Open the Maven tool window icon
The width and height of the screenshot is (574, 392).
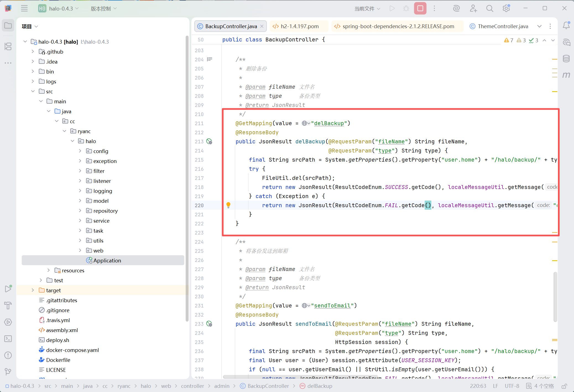(566, 75)
